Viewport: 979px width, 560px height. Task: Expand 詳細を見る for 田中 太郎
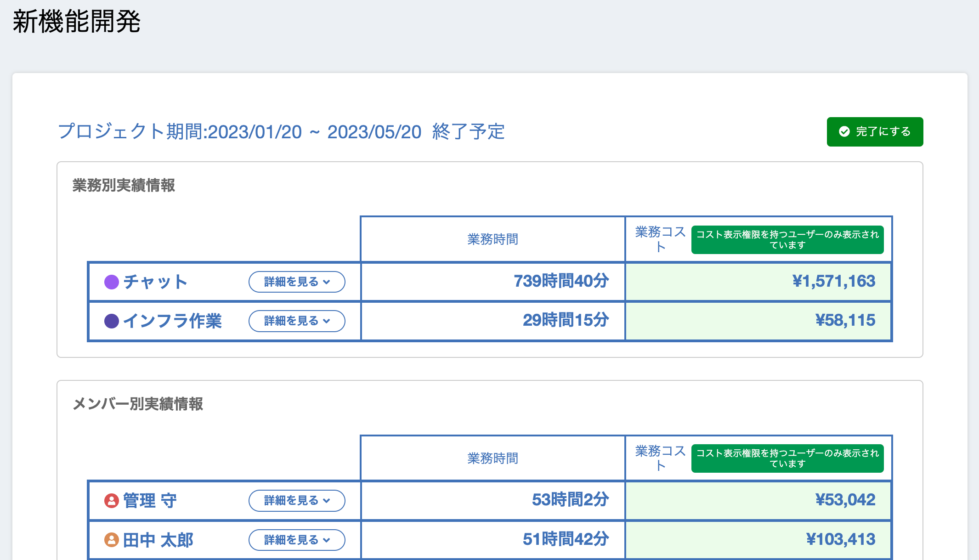point(297,540)
